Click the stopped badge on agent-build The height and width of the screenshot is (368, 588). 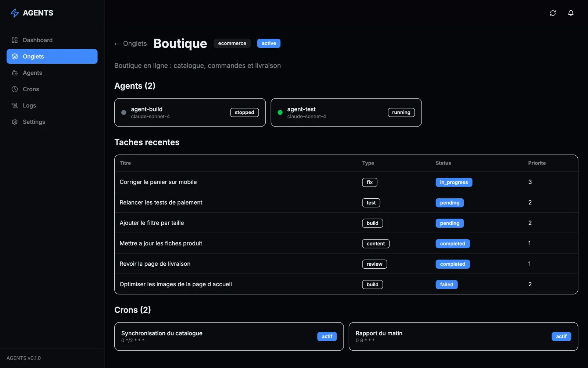pos(244,113)
